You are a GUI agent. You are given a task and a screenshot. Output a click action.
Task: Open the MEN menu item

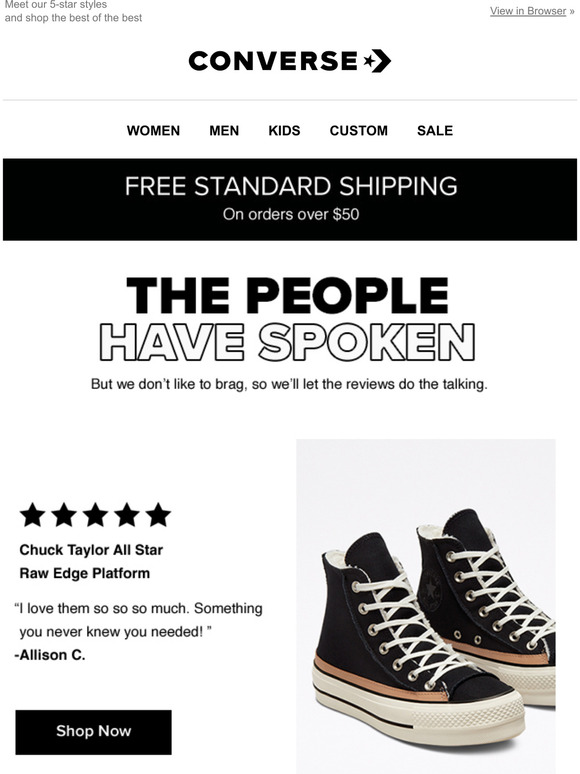(x=224, y=130)
